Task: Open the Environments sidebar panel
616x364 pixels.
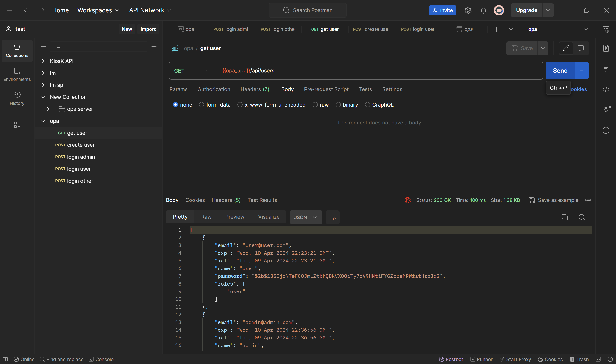Action: (x=17, y=74)
